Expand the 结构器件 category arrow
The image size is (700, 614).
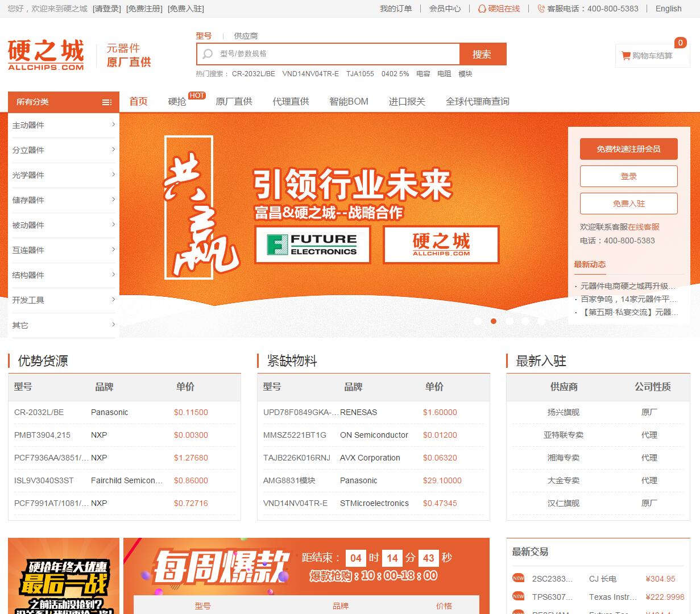[113, 275]
